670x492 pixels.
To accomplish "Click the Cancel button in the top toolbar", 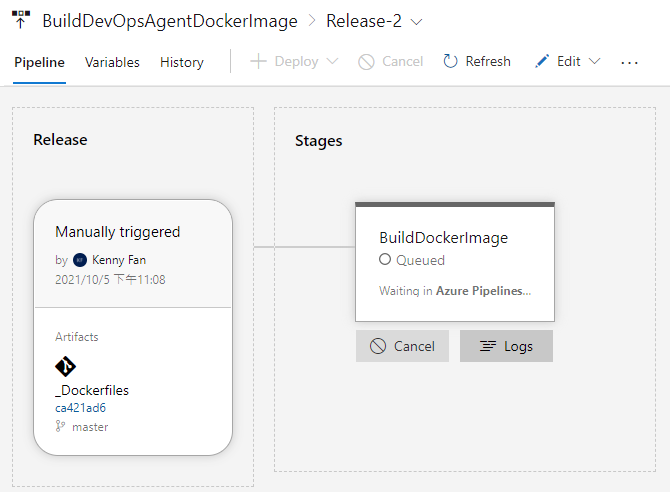I will 390,62.
